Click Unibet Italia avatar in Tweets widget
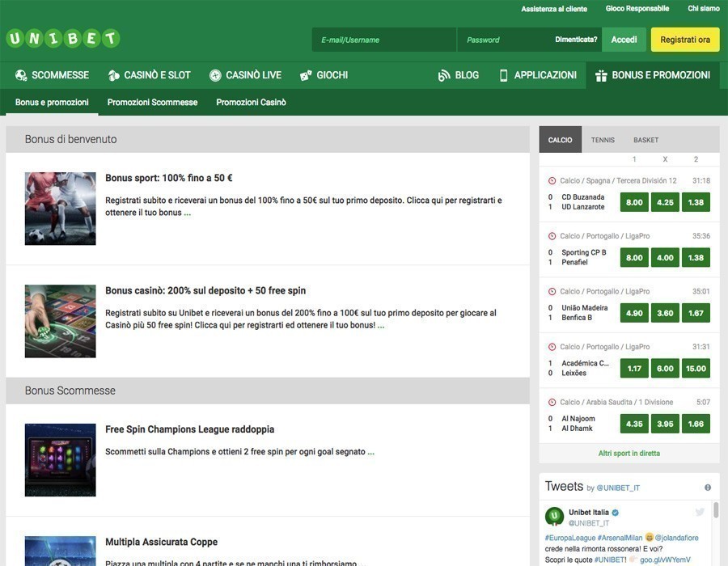Screen dimensions: 728x566 coord(554,517)
